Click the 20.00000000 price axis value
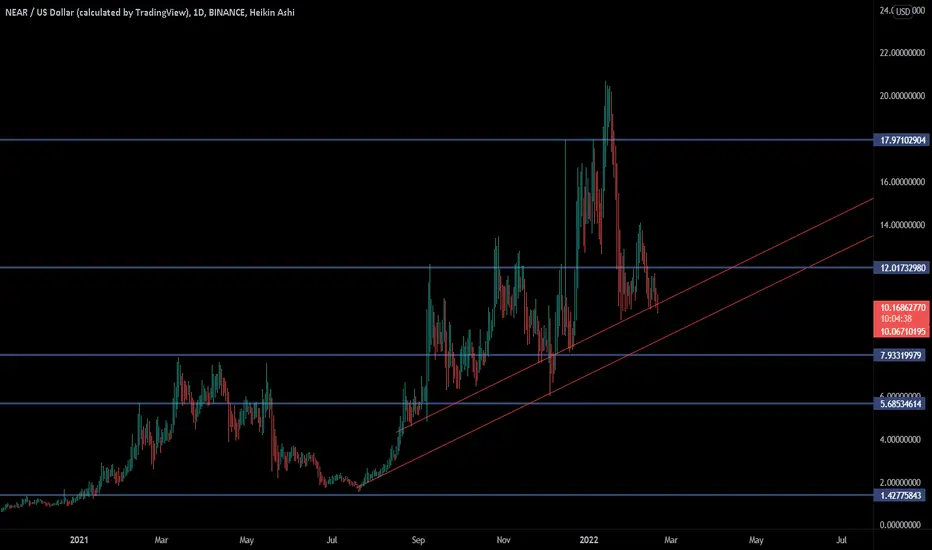Image resolution: width=932 pixels, height=550 pixels. 902,96
